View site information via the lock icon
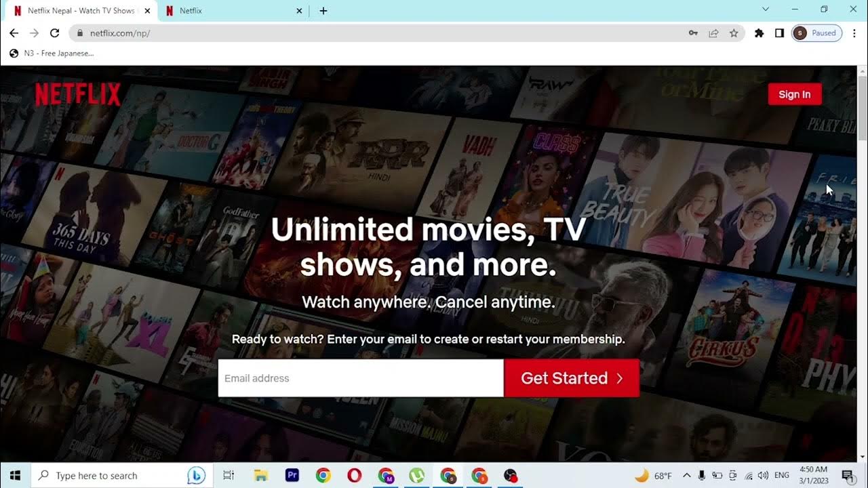The height and width of the screenshot is (488, 868). 79,33
